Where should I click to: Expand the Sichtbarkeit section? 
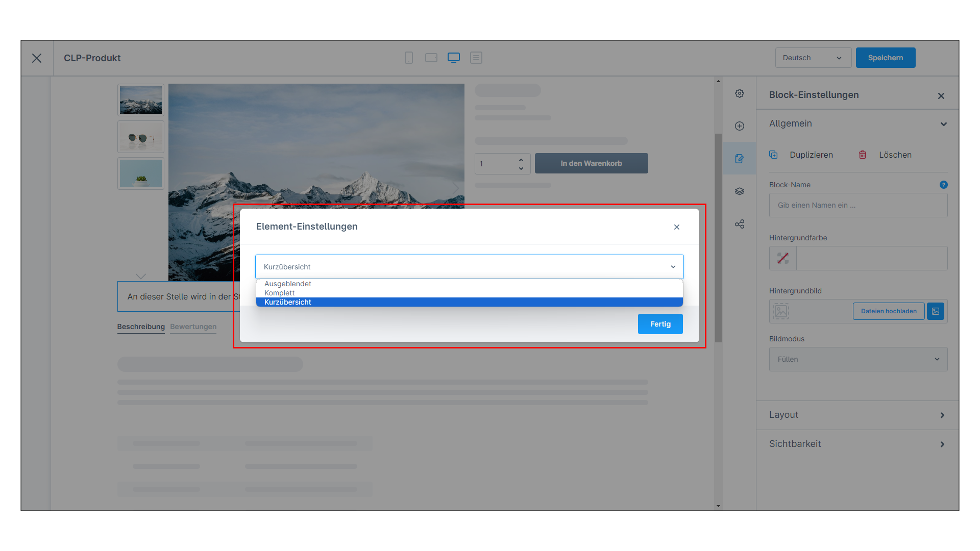(857, 444)
